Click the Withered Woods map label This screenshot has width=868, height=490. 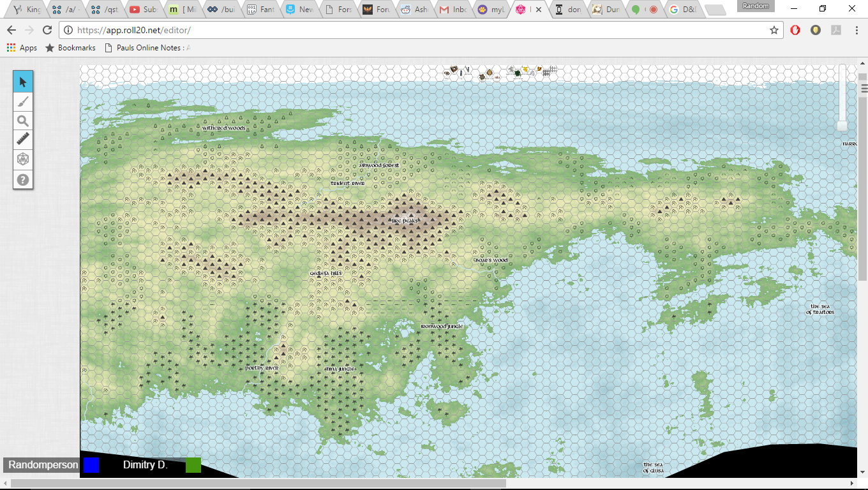coord(224,128)
